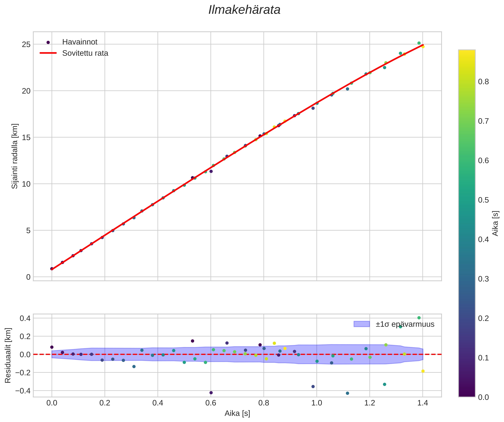
Task: Click the residual outlier near 1.1 s bottom
Action: 347,393
